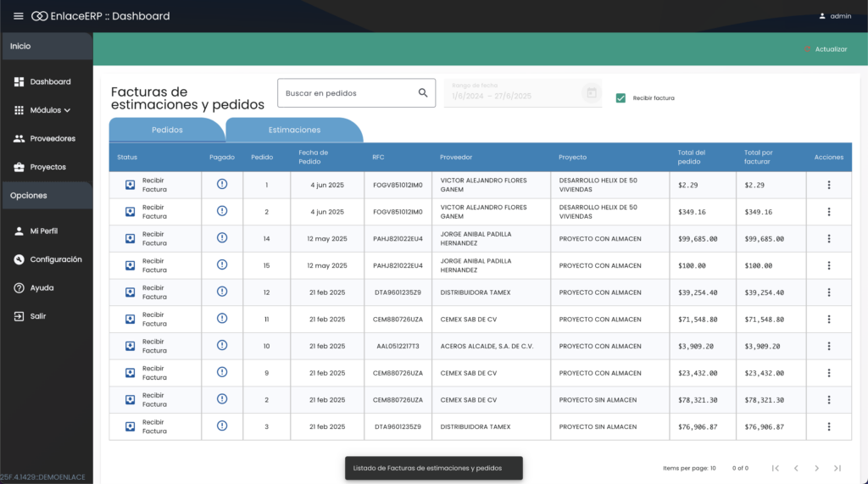Switch to the Estimaciones tab

pyautogui.click(x=294, y=131)
